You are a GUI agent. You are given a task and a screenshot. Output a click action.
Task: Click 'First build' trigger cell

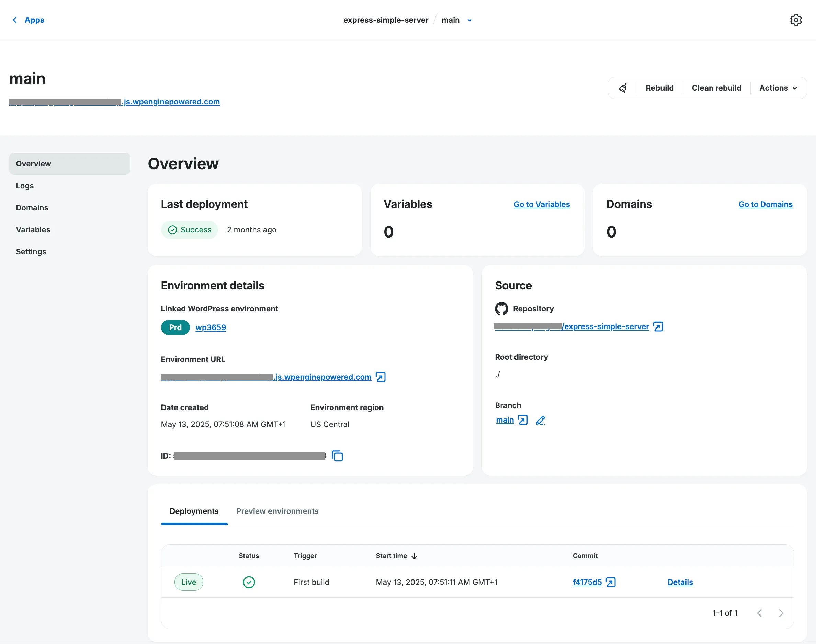[x=311, y=582]
